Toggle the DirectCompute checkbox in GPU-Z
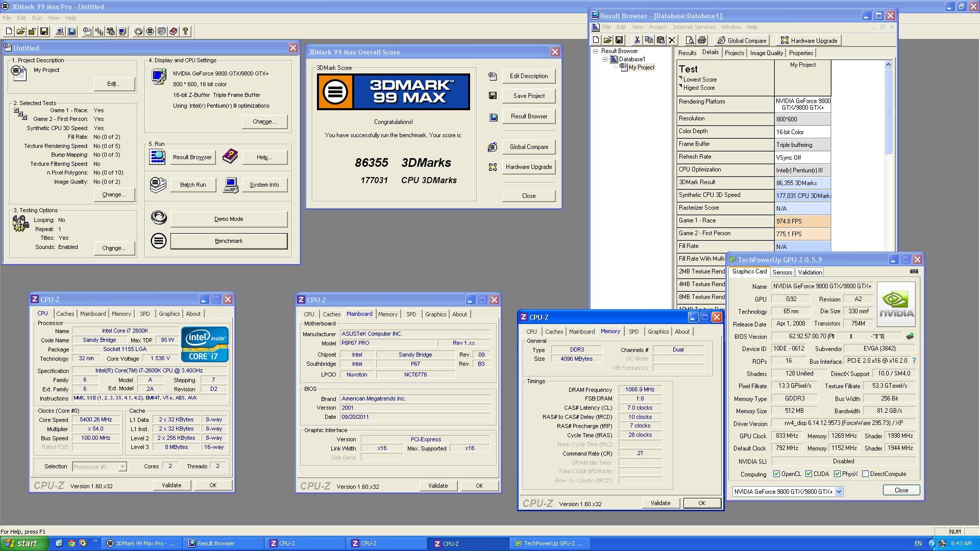The width and height of the screenshot is (980, 551). pos(866,474)
